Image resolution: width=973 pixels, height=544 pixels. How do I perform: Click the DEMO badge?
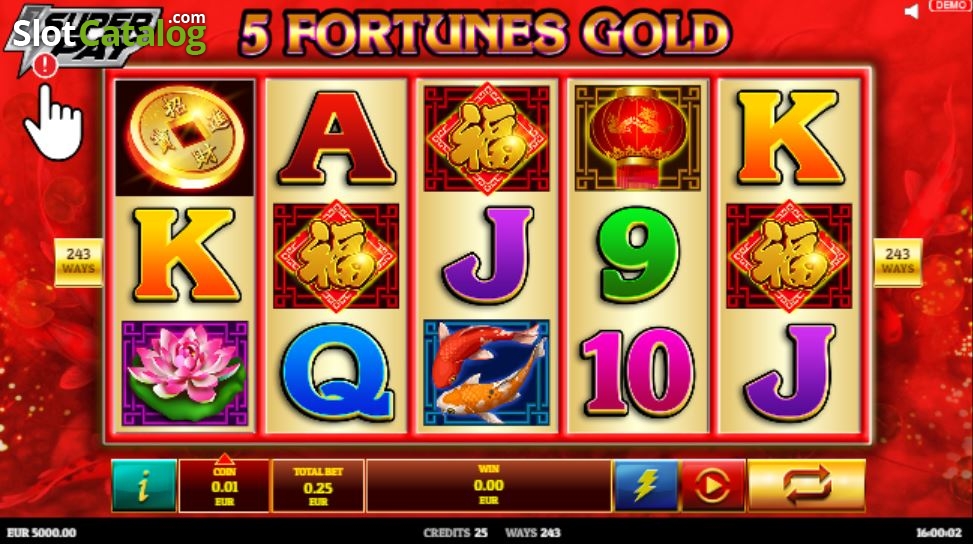pos(949,6)
